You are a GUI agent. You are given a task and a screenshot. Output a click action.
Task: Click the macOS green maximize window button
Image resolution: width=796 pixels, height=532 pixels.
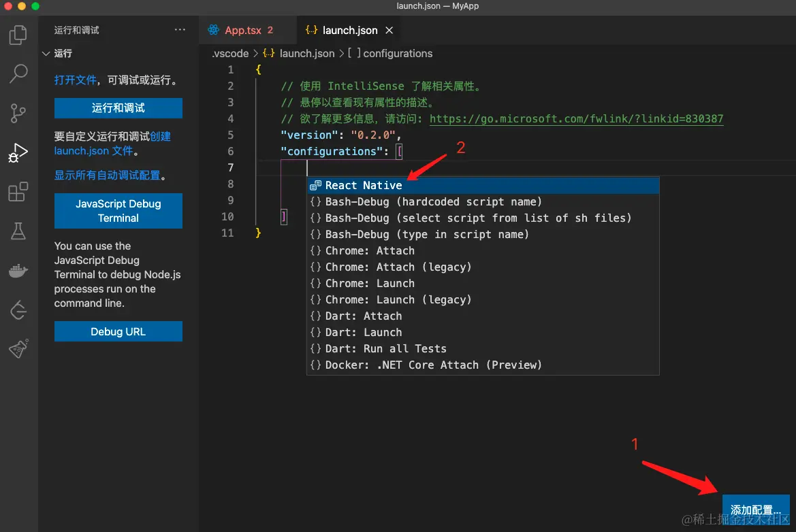pos(35,6)
